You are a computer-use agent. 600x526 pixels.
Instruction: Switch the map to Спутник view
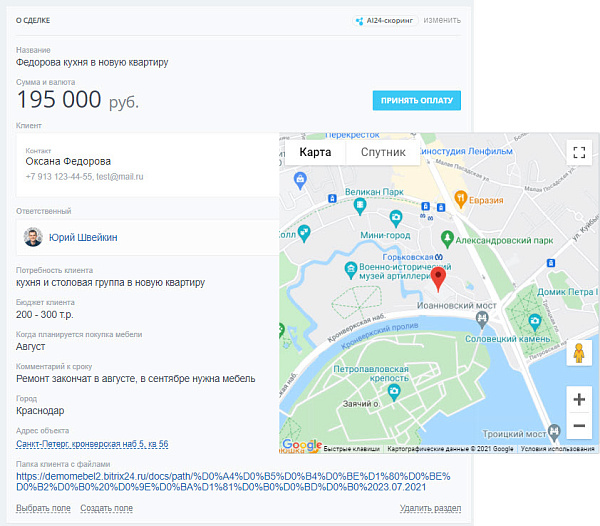(383, 152)
